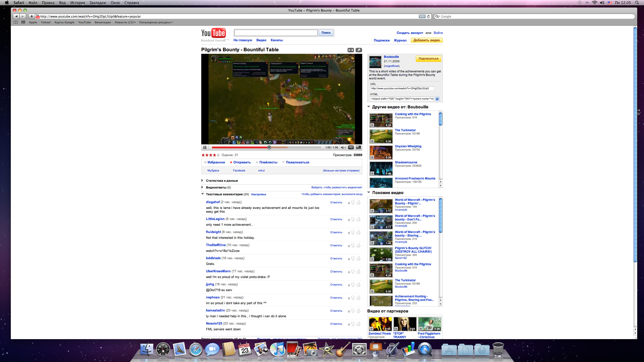Add The Turkinator to queue plus icon
The height and width of the screenshot is (362, 644).
[372, 141]
